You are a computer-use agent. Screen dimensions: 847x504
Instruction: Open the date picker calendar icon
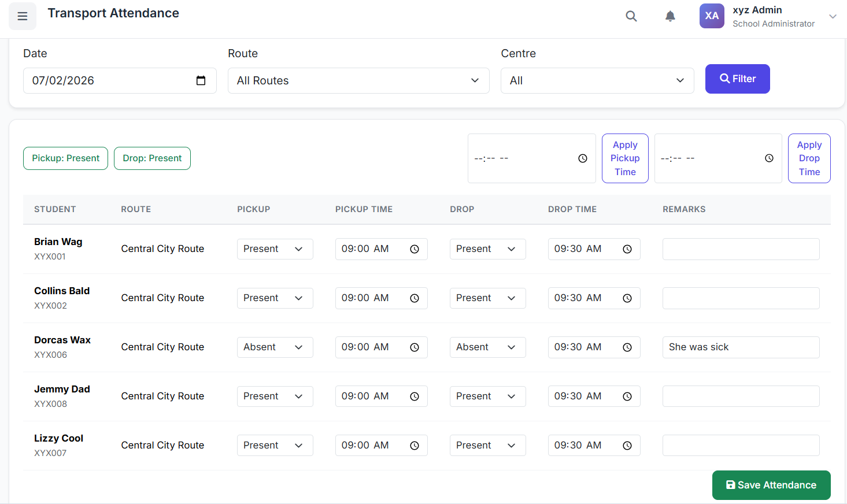coord(201,80)
